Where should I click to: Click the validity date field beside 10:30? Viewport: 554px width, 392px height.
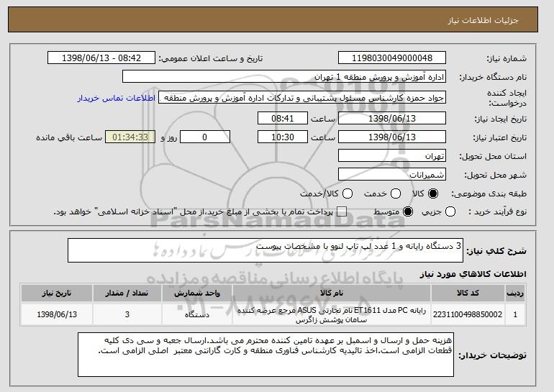pos(392,137)
